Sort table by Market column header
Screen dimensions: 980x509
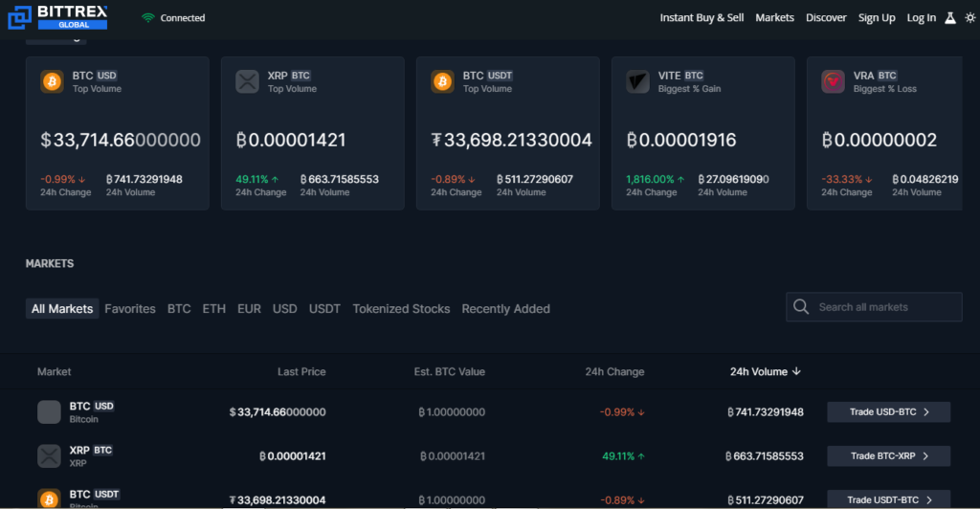(54, 371)
